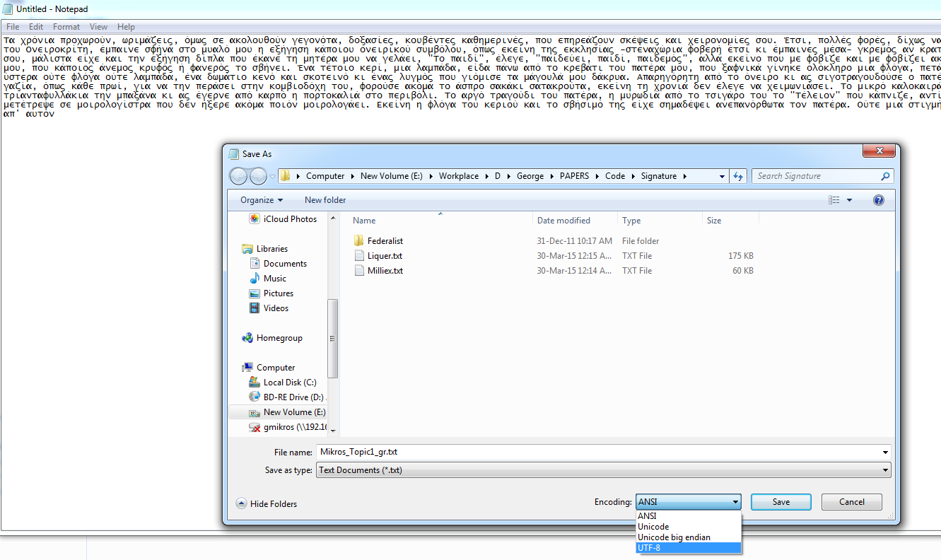Viewport: 941px width, 560px height.
Task: Click the Encoding combo box showing ANSI
Action: 688,502
